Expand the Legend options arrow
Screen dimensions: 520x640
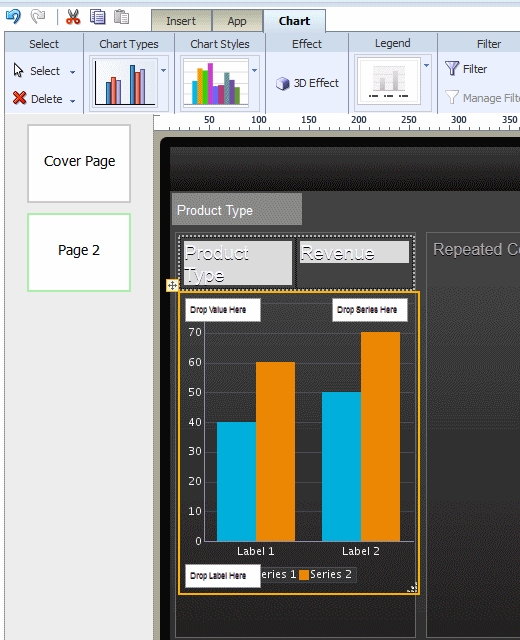coord(427,66)
